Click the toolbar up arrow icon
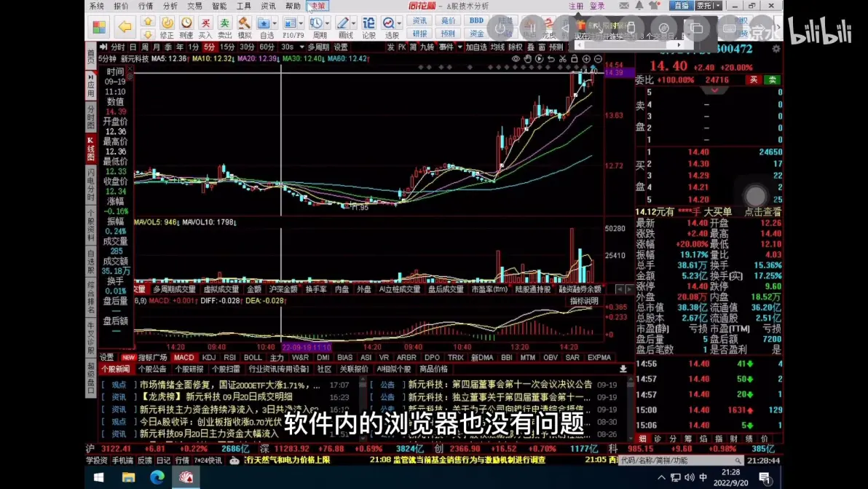 pyautogui.click(x=148, y=21)
